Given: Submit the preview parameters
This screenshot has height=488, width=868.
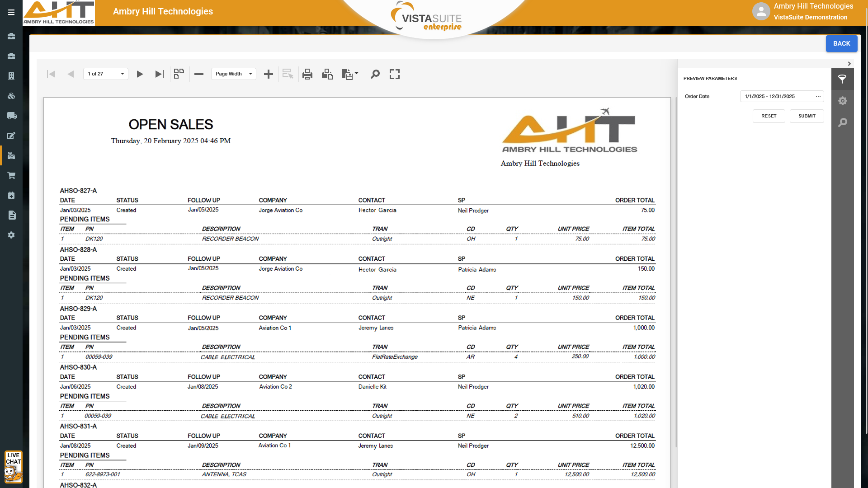Looking at the screenshot, I should tap(807, 116).
